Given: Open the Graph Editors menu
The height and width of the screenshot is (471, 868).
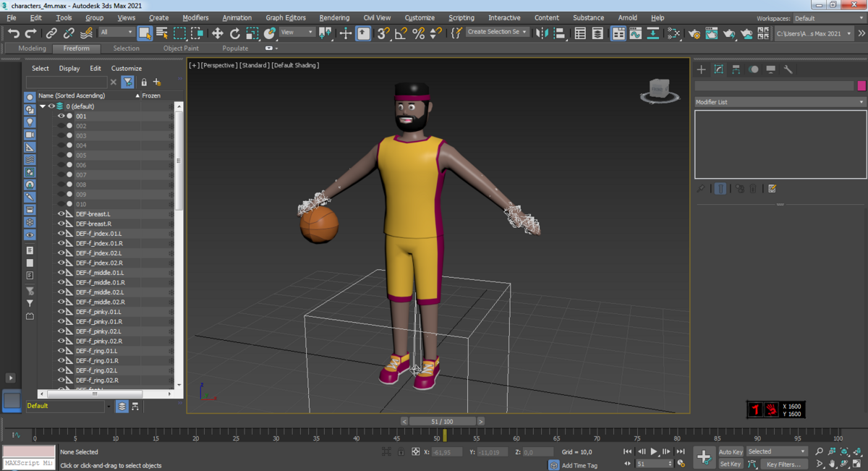Looking at the screenshot, I should [286, 17].
